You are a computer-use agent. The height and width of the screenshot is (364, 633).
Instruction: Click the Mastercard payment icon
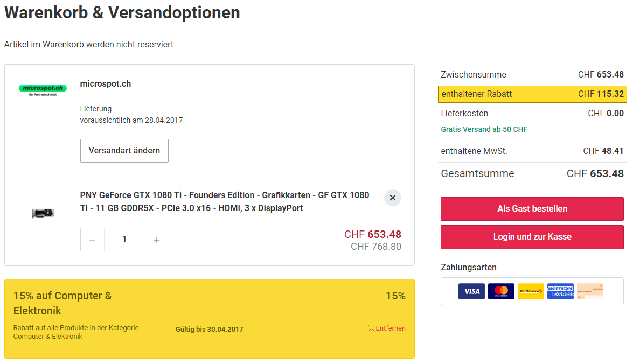pyautogui.click(x=501, y=291)
